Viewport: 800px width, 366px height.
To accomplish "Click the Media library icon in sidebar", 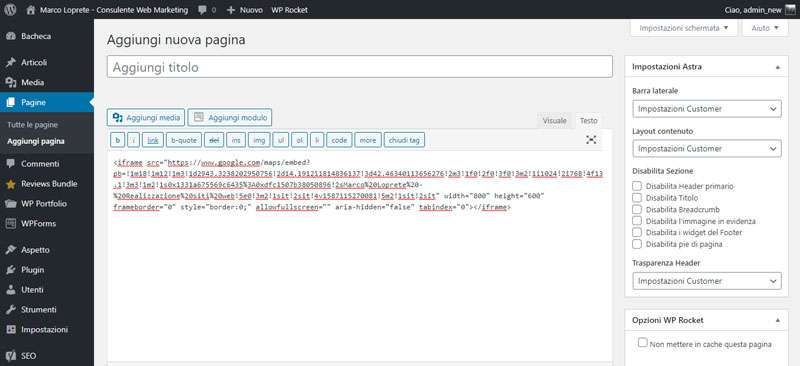I will tap(11, 82).
